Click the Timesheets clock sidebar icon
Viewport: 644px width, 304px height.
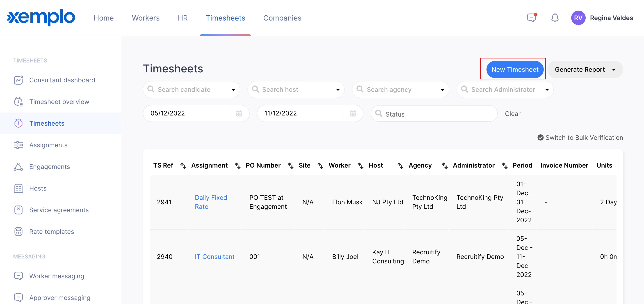18,123
